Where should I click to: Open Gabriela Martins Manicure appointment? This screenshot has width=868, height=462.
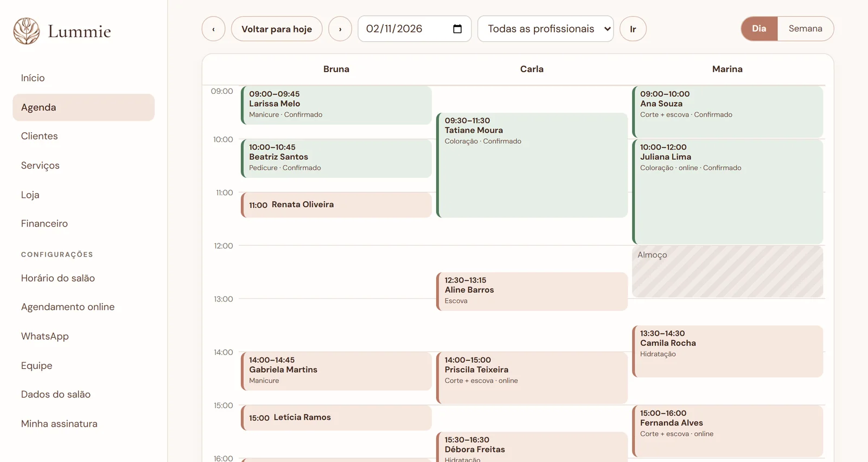336,371
